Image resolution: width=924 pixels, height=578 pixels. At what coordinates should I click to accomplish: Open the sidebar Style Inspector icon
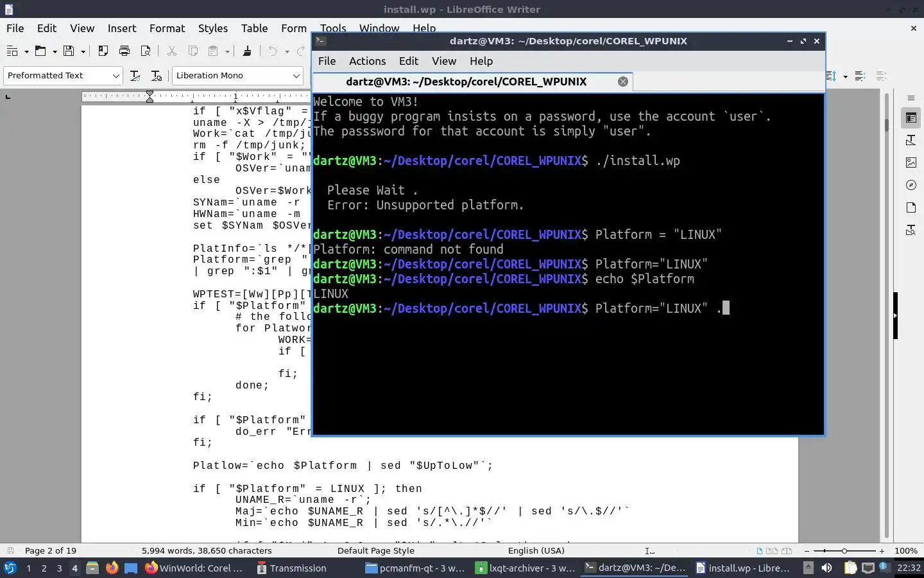pyautogui.click(x=911, y=230)
